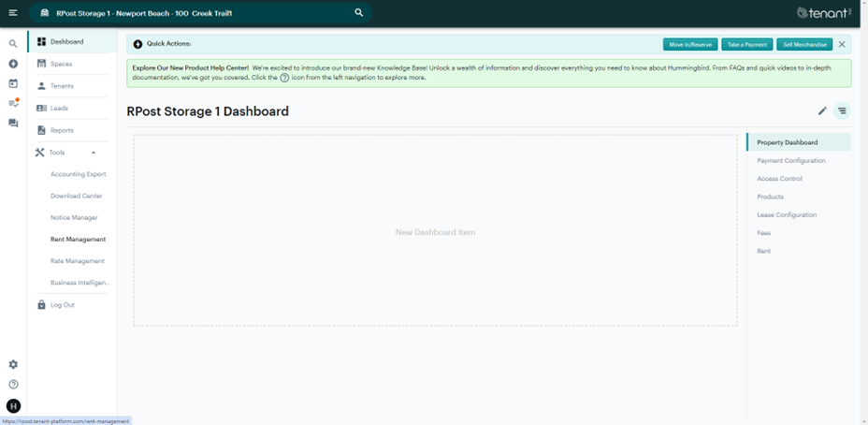Open Rent Management under Tools
Viewport: 868px width, 425px height.
click(x=78, y=240)
